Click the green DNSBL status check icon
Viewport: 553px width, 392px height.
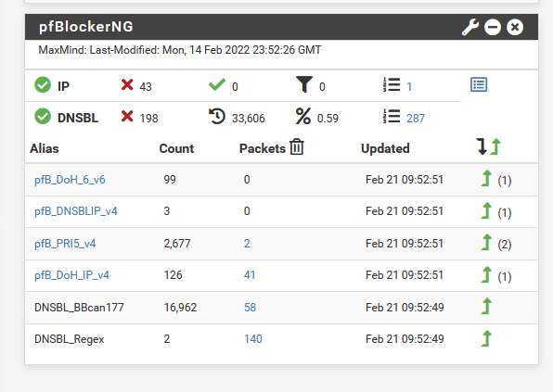pos(43,117)
